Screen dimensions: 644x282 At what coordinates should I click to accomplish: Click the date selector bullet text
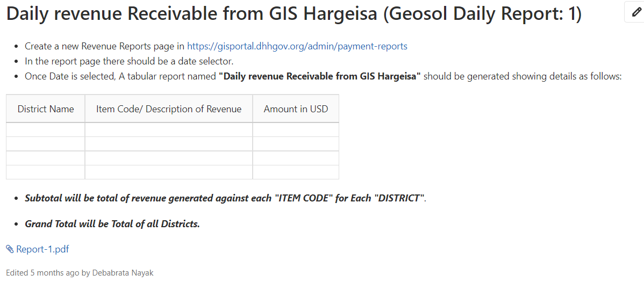(x=129, y=62)
